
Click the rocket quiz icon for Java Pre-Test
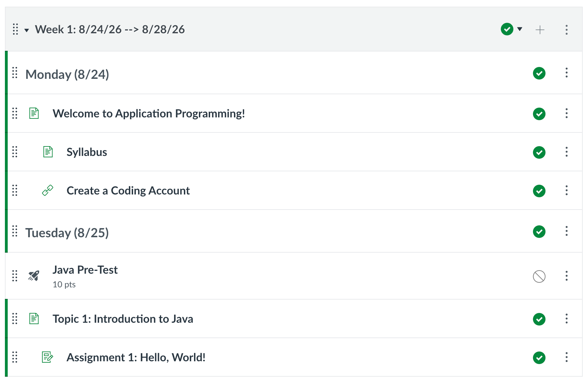34,276
